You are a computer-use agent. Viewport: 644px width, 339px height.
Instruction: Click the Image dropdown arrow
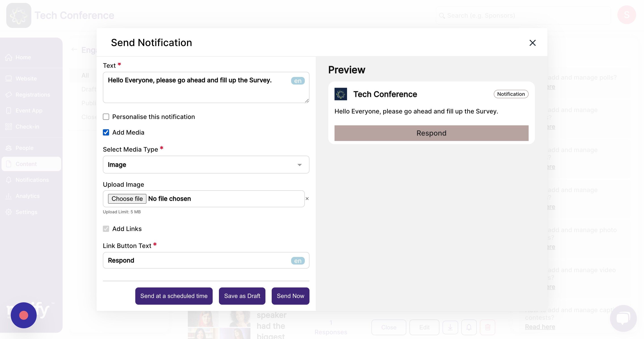coord(299,165)
